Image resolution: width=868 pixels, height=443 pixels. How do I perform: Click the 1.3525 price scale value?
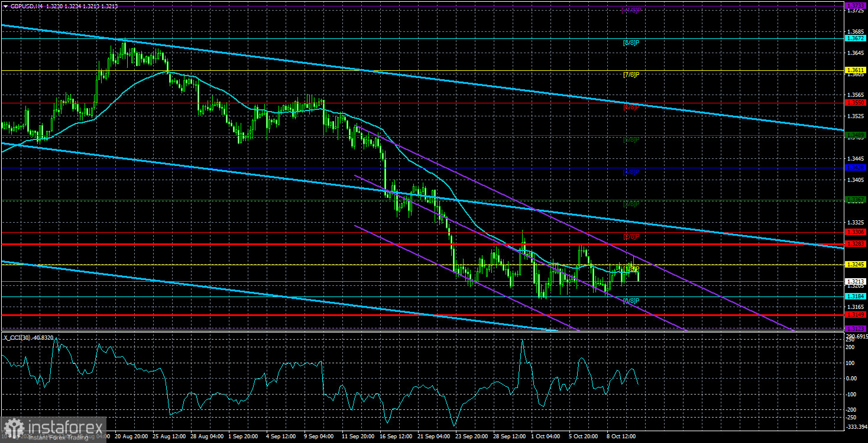click(x=854, y=116)
